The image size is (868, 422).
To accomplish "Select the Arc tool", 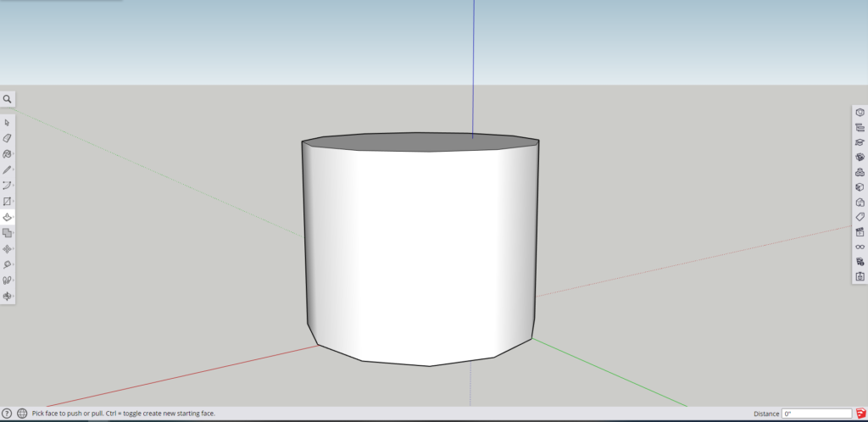I will coord(7,186).
